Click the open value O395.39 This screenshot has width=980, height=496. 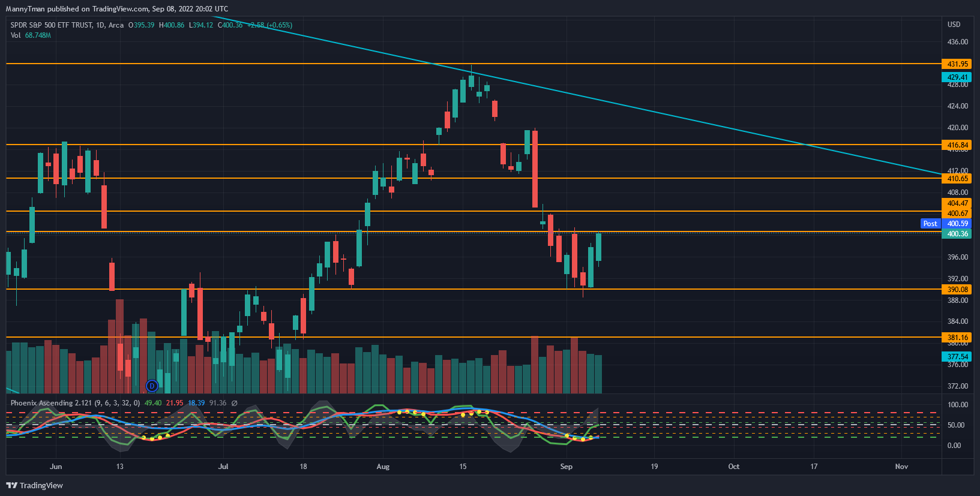pos(141,25)
